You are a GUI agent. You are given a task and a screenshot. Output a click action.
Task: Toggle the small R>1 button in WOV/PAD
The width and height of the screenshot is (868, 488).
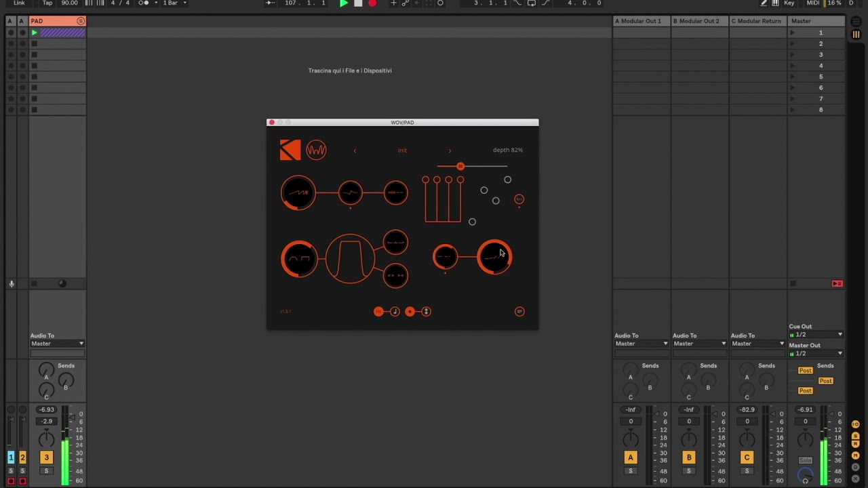(x=519, y=199)
